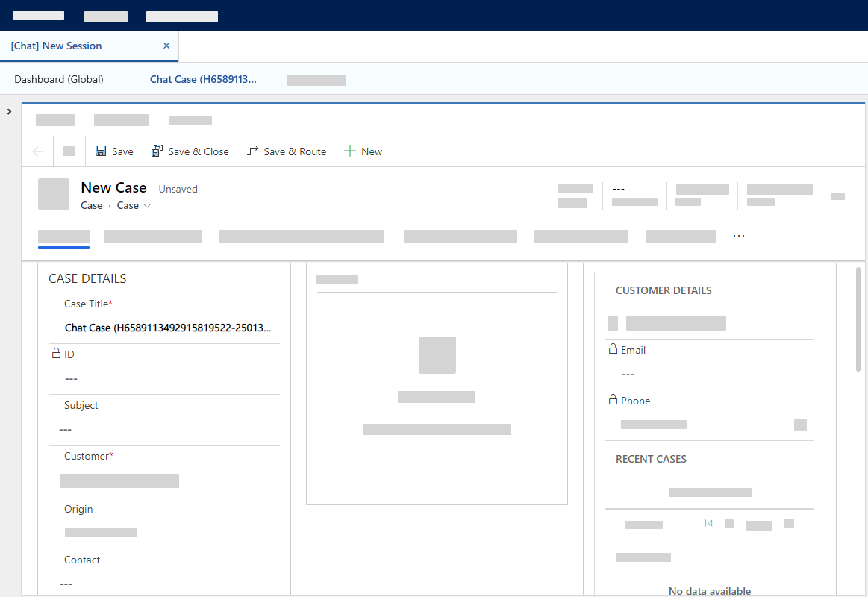Click the back arrow in the command bar
Screen dimensions: 868x597
[37, 151]
